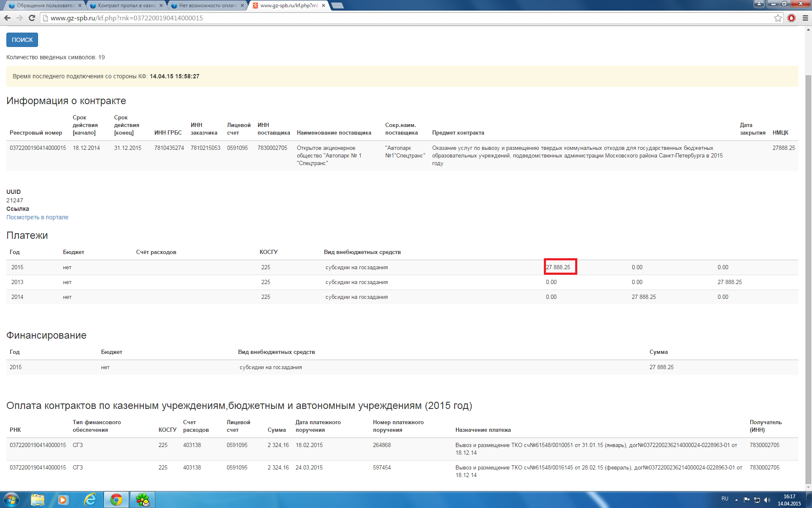Open the 'Посмотреть в портале' link

(x=37, y=217)
